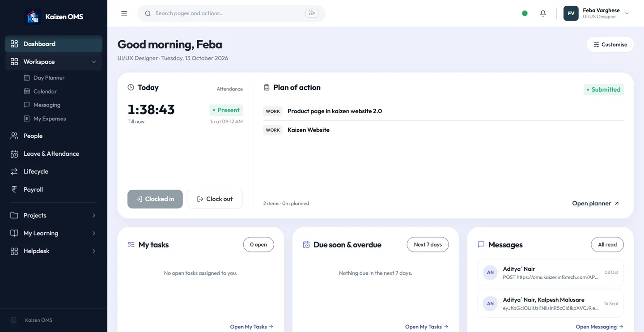Click the Messaging chat bubble icon in sidebar
The width and height of the screenshot is (644, 332).
(26, 105)
